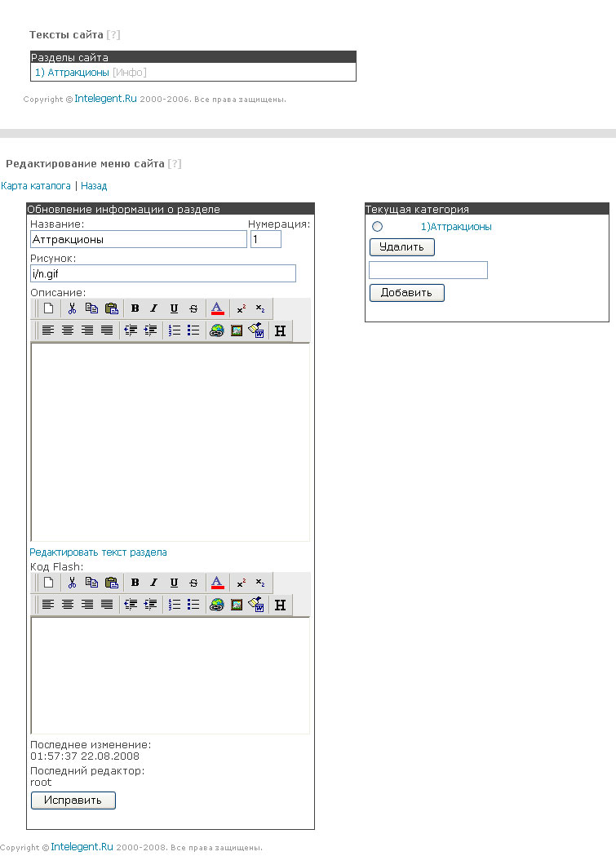Image resolution: width=616 pixels, height=856 pixels.
Task: Click H HTML-source icon in Описание toolbar
Action: pyautogui.click(x=280, y=330)
